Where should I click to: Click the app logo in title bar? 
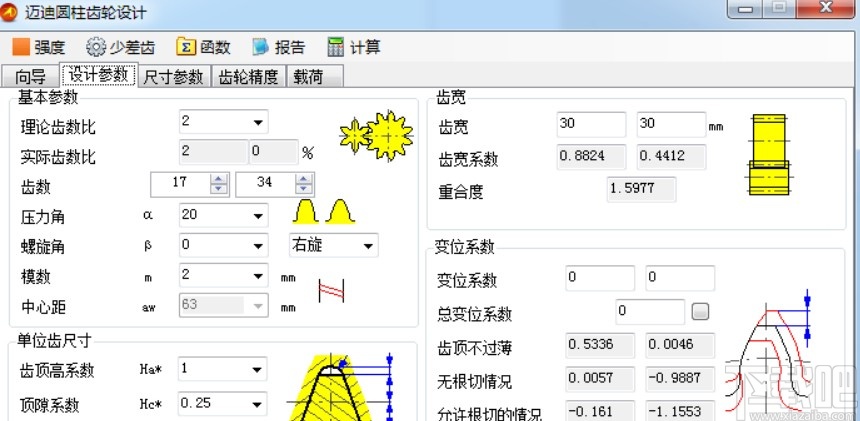(9, 12)
